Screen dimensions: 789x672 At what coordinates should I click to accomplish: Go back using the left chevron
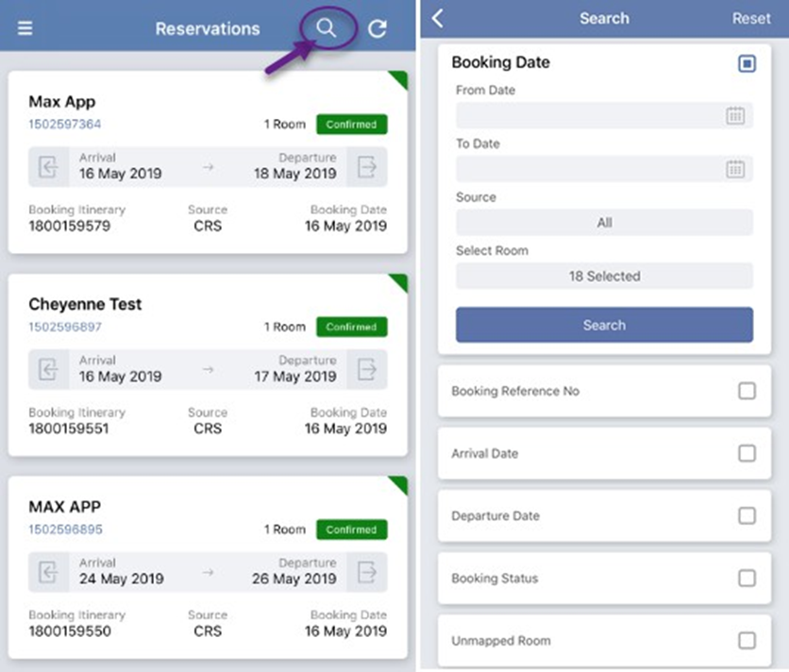(x=438, y=18)
